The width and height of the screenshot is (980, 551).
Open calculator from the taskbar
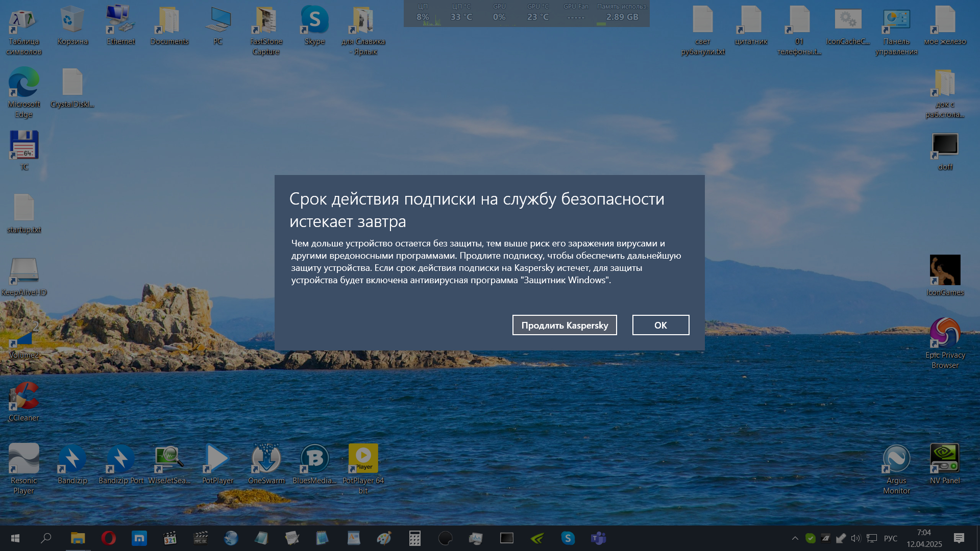(x=414, y=538)
